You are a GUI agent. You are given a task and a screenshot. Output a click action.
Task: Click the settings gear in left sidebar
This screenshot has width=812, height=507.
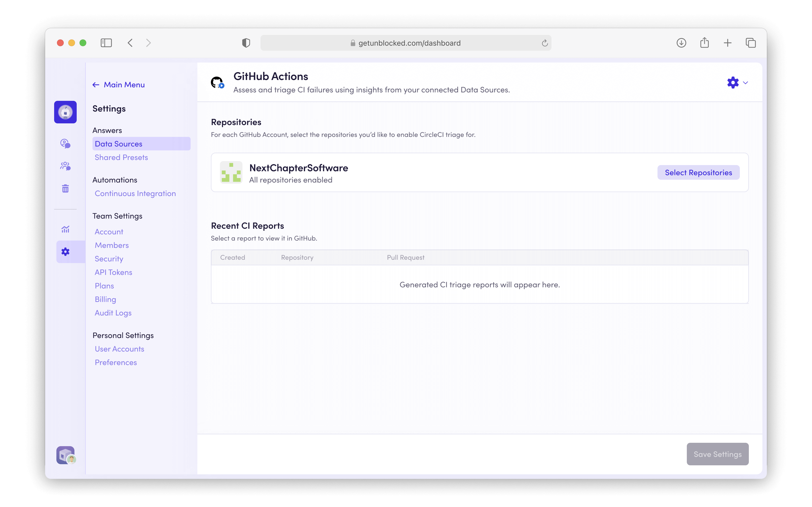pos(65,252)
